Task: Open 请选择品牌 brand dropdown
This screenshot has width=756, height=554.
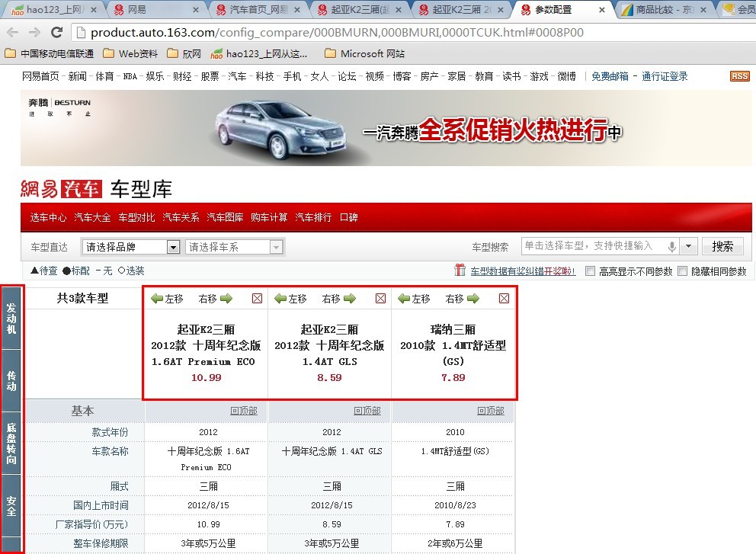Action: pyautogui.click(x=130, y=247)
